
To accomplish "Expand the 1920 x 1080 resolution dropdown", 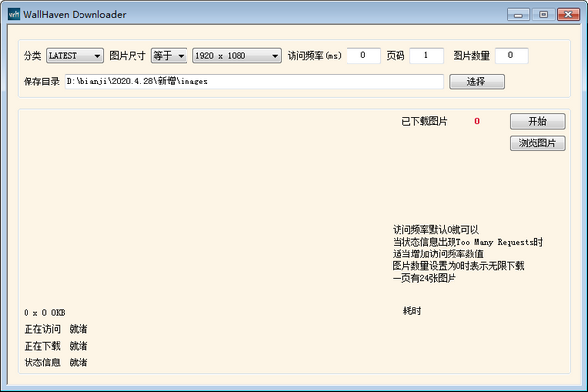I will [x=237, y=56].
